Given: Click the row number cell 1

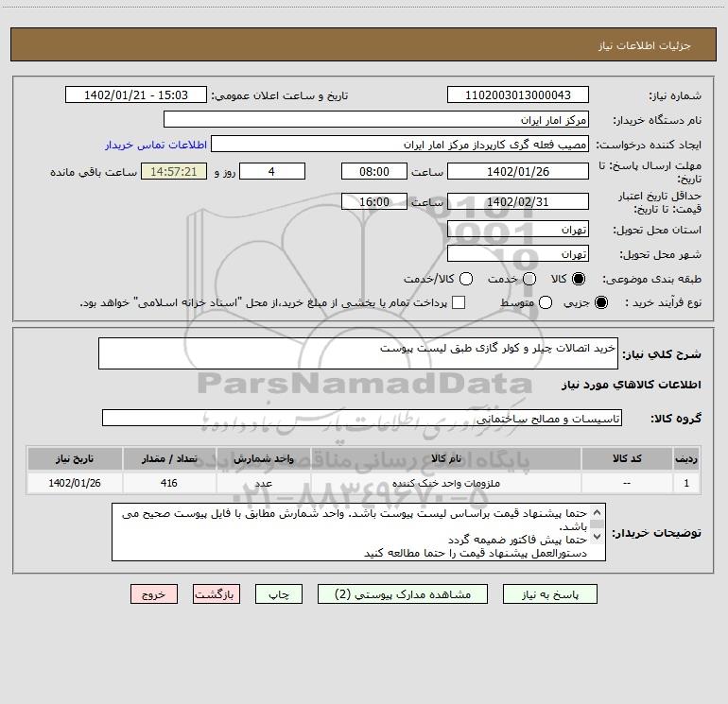Looking at the screenshot, I should tap(686, 483).
